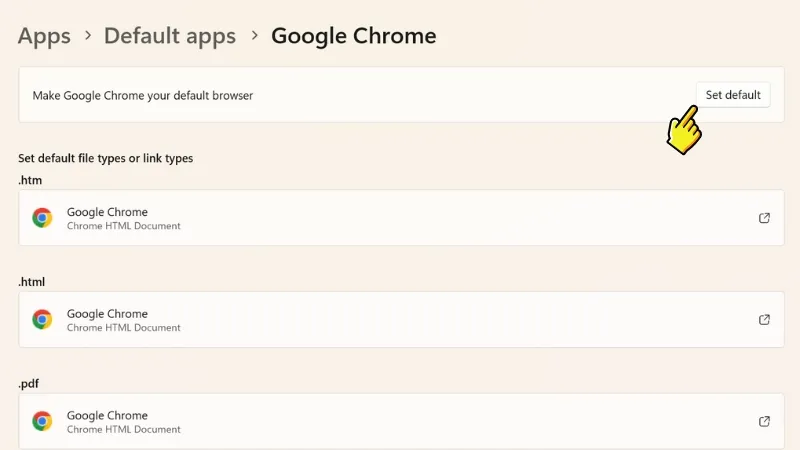The image size is (800, 450).
Task: Click the chevron after the Apps breadcrumb
Action: click(88, 36)
